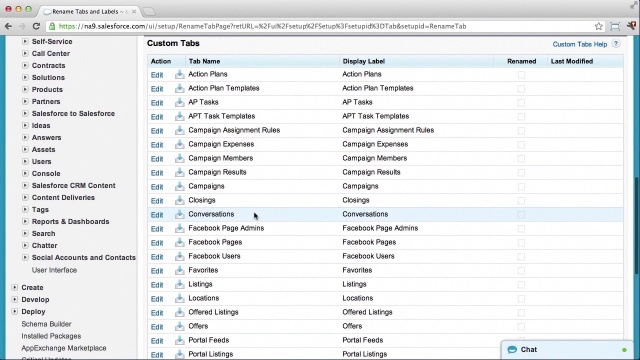
Task: Click the icon beside Offered Listings
Action: coord(180,312)
